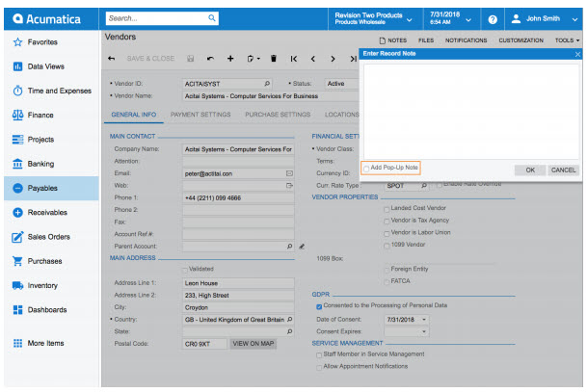Click the Vendor ID lookup magnifier
This screenshot has width=587, height=392.
pyautogui.click(x=267, y=84)
